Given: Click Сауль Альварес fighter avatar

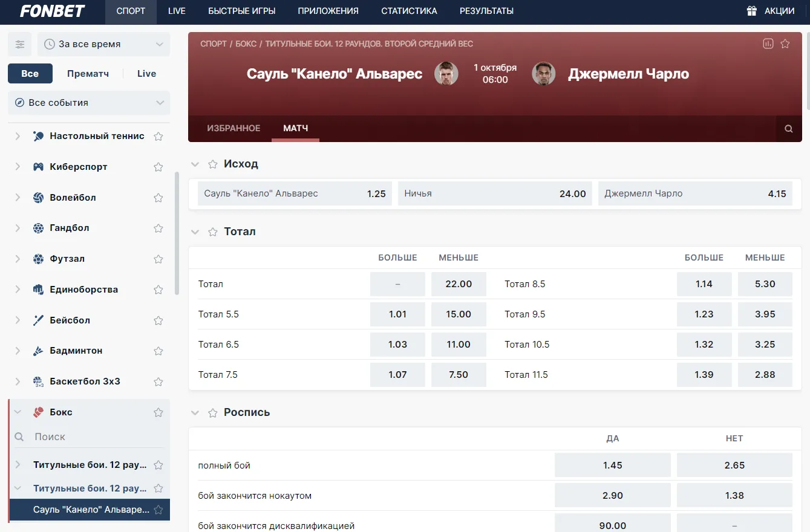Looking at the screenshot, I should [446, 74].
